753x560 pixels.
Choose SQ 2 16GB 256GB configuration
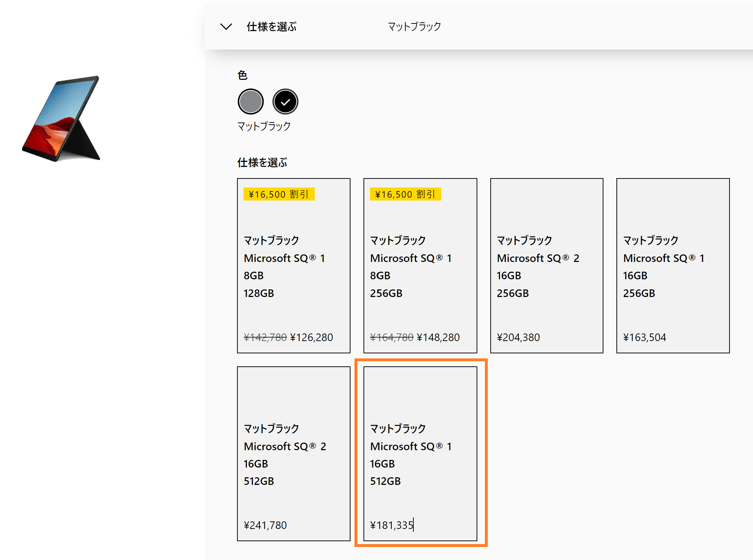pyautogui.click(x=546, y=266)
